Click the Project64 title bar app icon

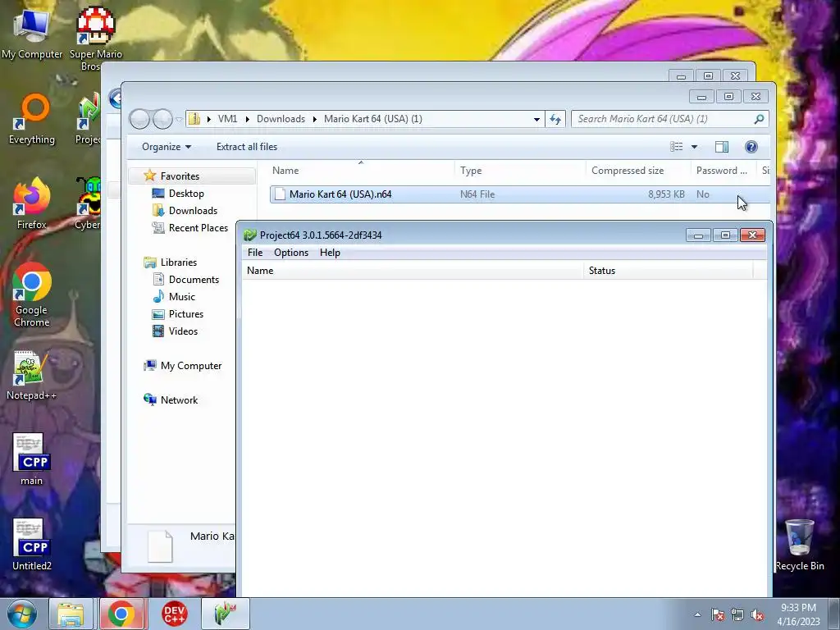point(249,235)
